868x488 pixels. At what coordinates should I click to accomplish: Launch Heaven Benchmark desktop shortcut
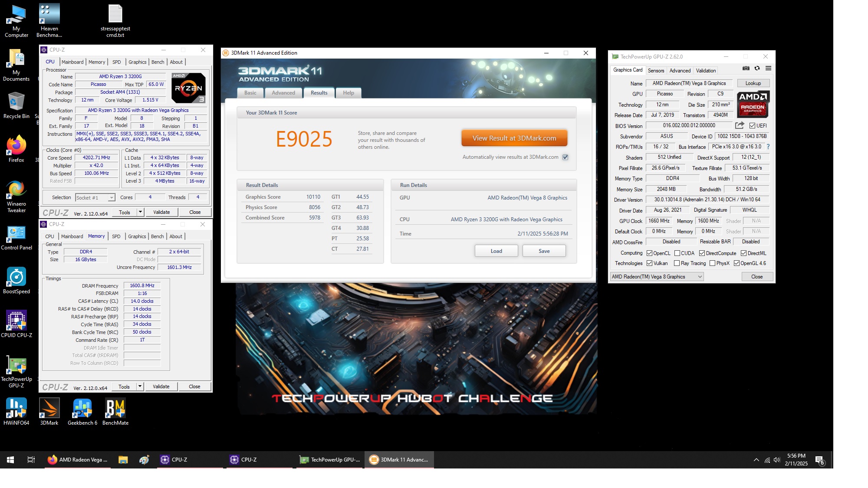pyautogui.click(x=49, y=21)
